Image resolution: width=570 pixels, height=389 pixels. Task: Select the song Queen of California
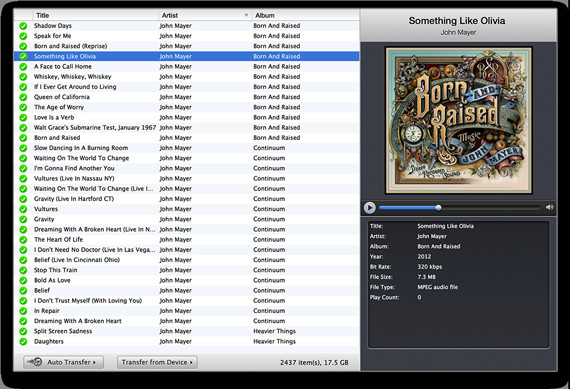point(62,97)
